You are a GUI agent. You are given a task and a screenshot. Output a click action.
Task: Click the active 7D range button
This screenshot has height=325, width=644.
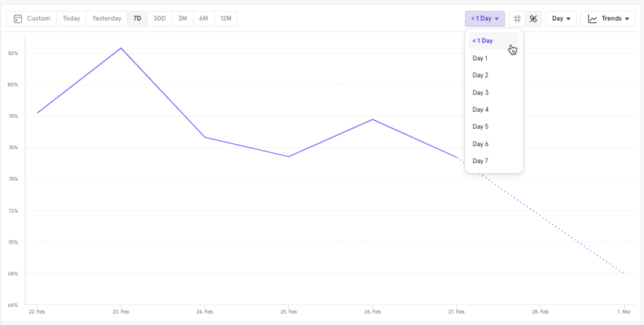(137, 19)
